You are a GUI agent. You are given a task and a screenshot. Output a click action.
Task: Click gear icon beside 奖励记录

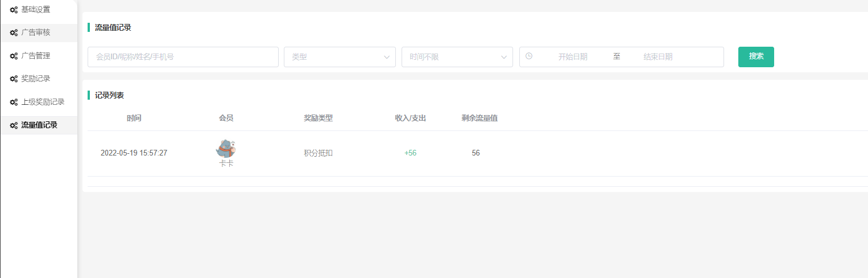[x=14, y=79]
